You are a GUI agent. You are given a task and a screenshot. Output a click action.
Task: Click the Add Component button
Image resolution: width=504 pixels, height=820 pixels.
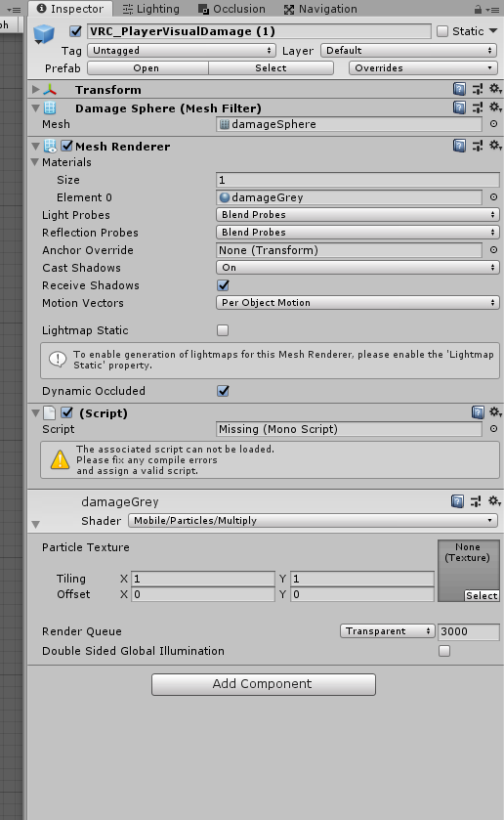pyautogui.click(x=264, y=684)
